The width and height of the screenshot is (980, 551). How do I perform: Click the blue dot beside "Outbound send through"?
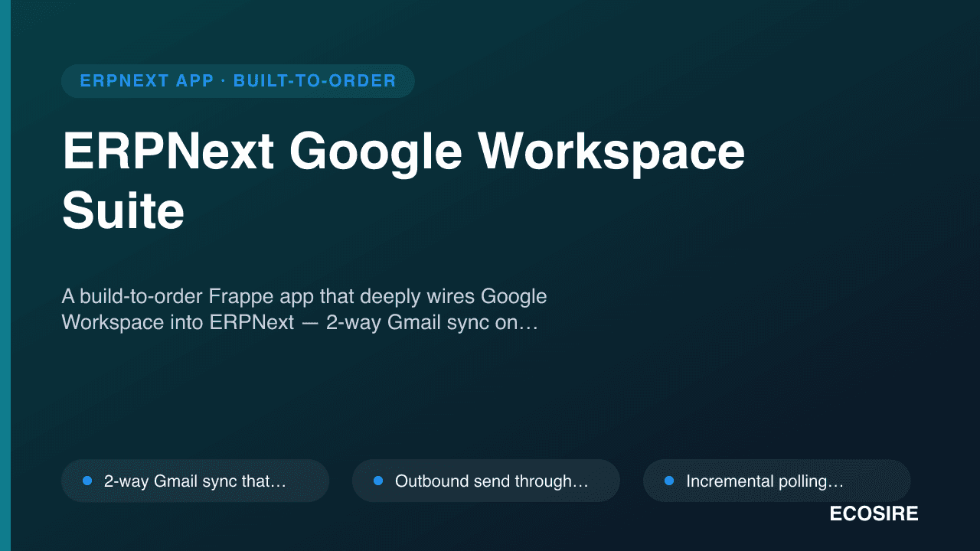click(x=378, y=481)
